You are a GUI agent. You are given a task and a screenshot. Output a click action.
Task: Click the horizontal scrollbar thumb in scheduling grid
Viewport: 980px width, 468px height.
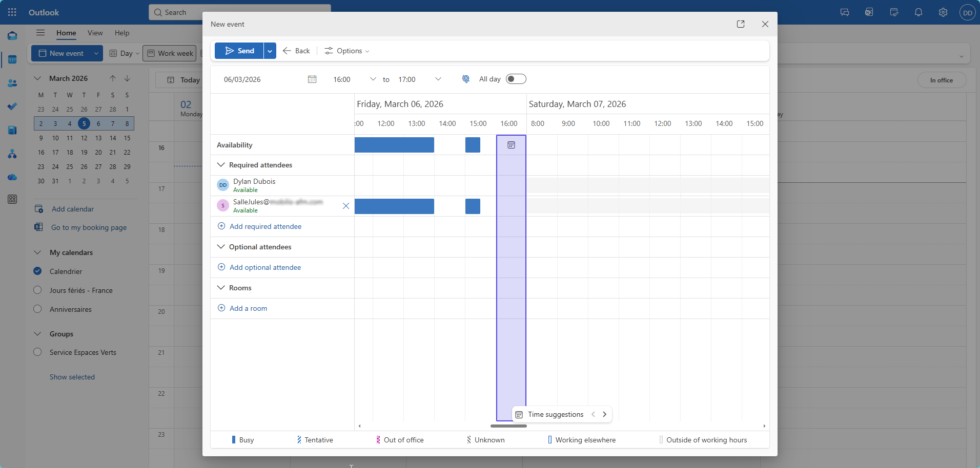[508, 426]
